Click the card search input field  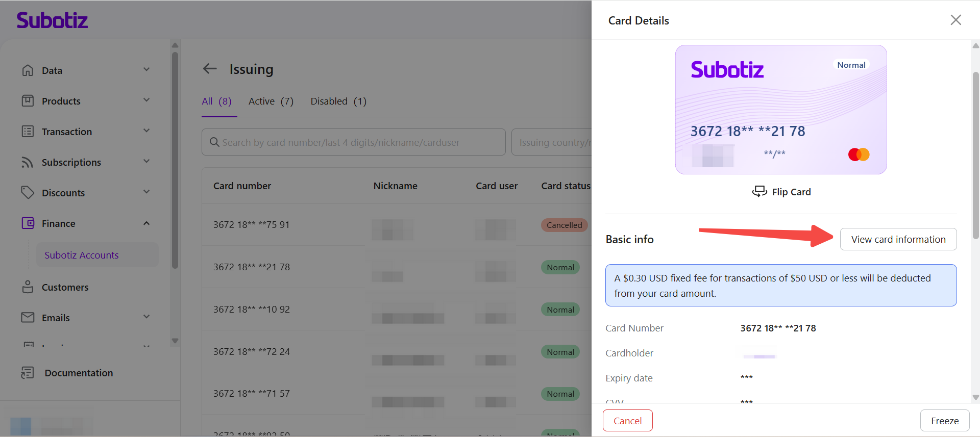click(354, 142)
